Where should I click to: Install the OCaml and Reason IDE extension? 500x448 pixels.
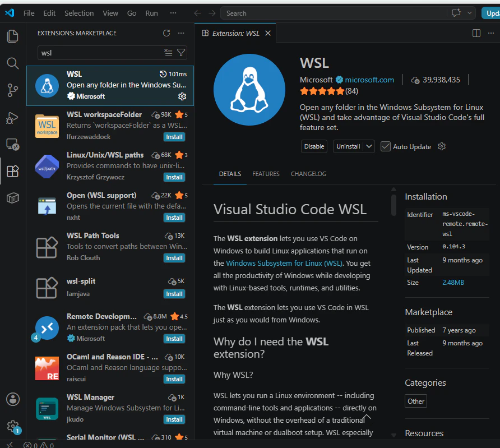pyautogui.click(x=174, y=379)
